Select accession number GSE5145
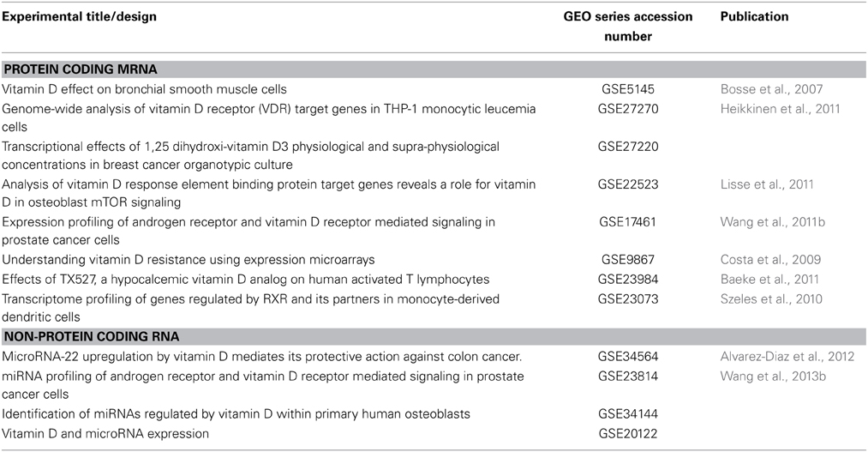Image resolution: width=868 pixels, height=452 pixels. tap(628, 89)
